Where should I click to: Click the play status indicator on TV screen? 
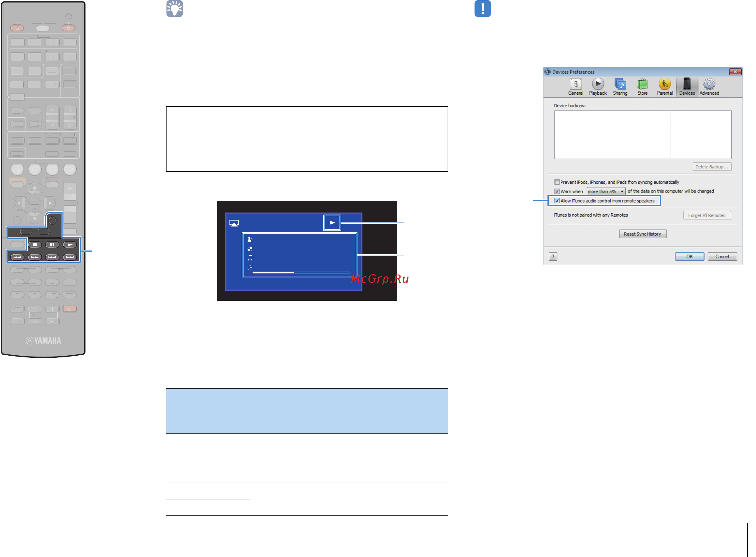pyautogui.click(x=332, y=223)
